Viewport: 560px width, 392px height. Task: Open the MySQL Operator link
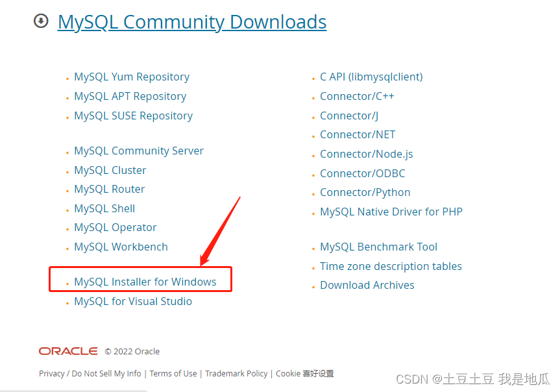(x=116, y=228)
